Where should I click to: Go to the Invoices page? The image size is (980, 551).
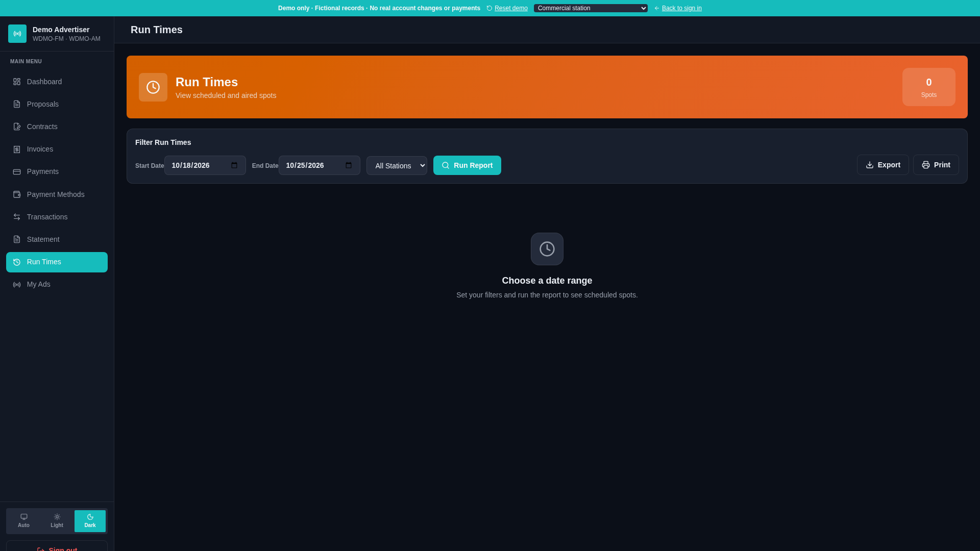tap(57, 149)
